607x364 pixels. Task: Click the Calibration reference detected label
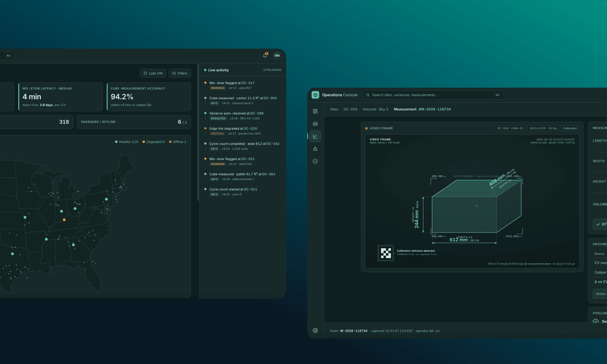(x=416, y=251)
